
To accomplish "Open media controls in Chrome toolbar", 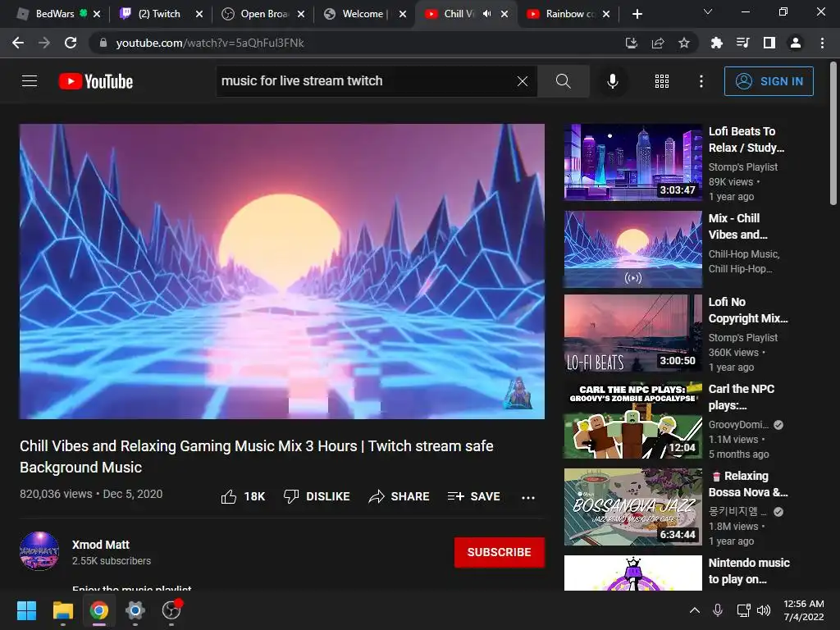I will click(743, 43).
